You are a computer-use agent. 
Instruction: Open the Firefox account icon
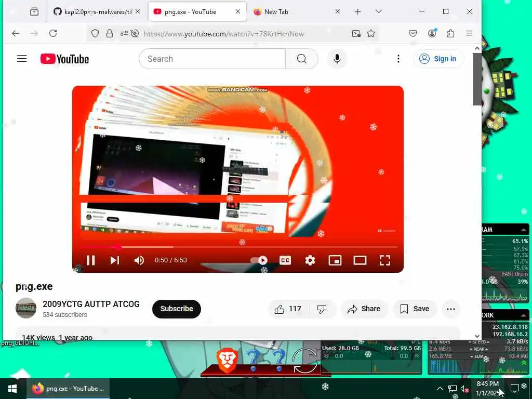pos(432,33)
